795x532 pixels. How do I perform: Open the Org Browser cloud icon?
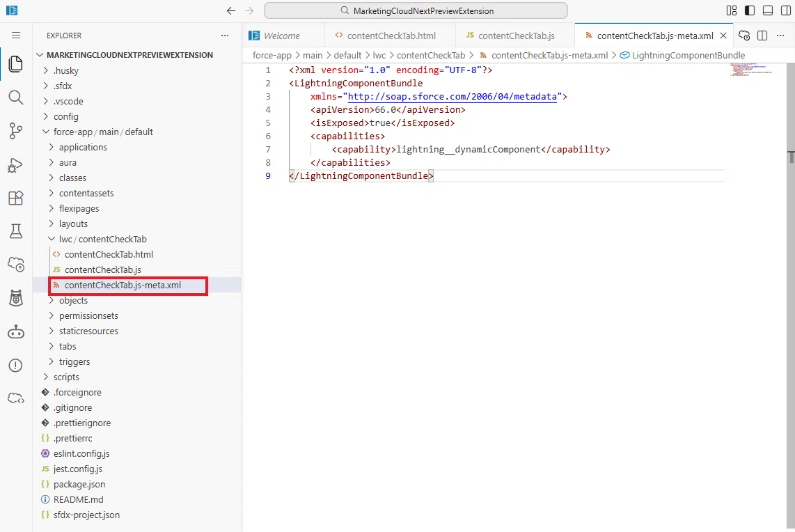click(16, 264)
